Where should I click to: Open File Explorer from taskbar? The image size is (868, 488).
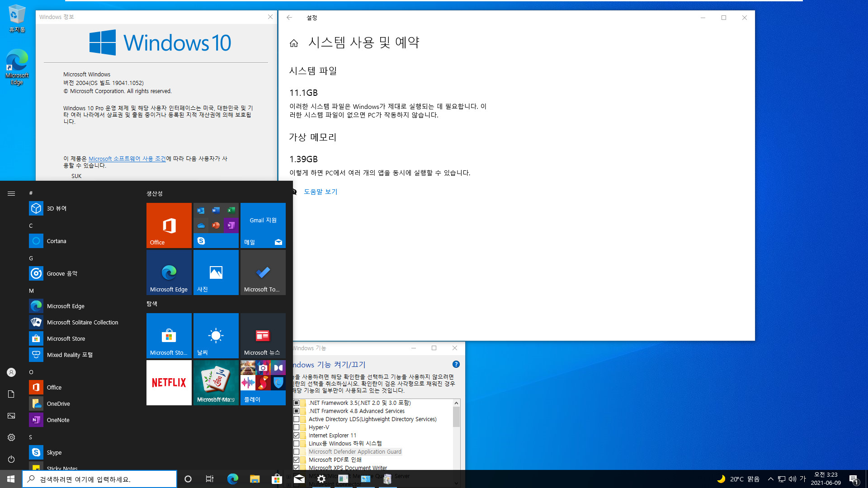[x=255, y=479]
